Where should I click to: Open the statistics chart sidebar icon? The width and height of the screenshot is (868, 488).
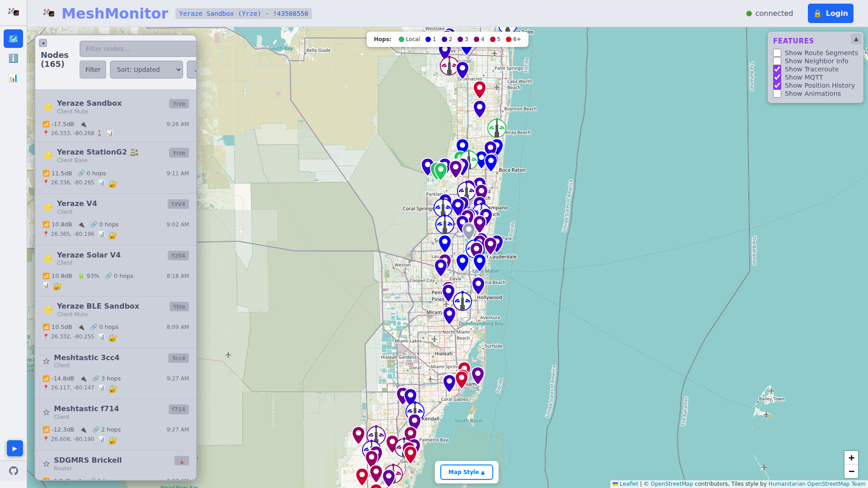click(13, 78)
